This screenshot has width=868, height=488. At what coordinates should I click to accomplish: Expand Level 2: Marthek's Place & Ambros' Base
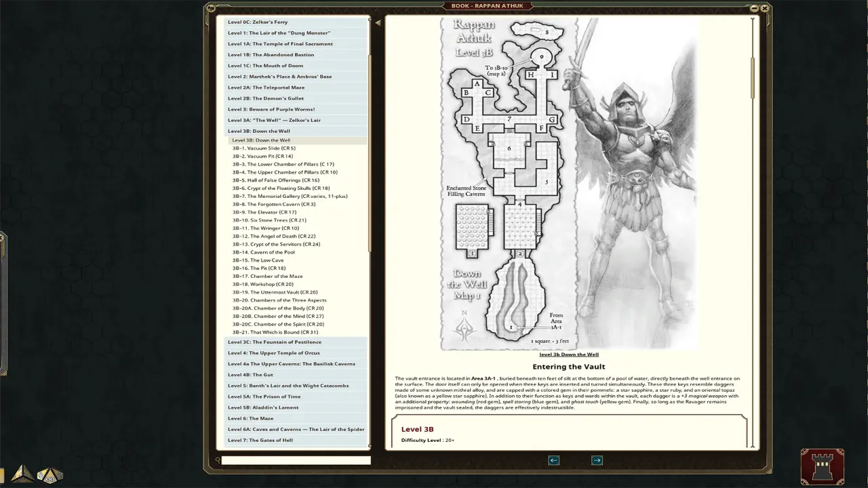coord(296,77)
